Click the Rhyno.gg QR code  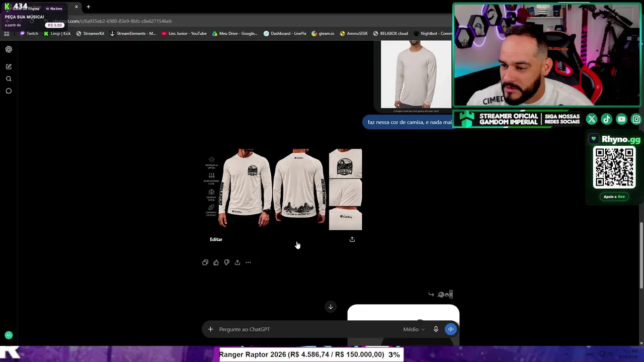pyautogui.click(x=614, y=167)
